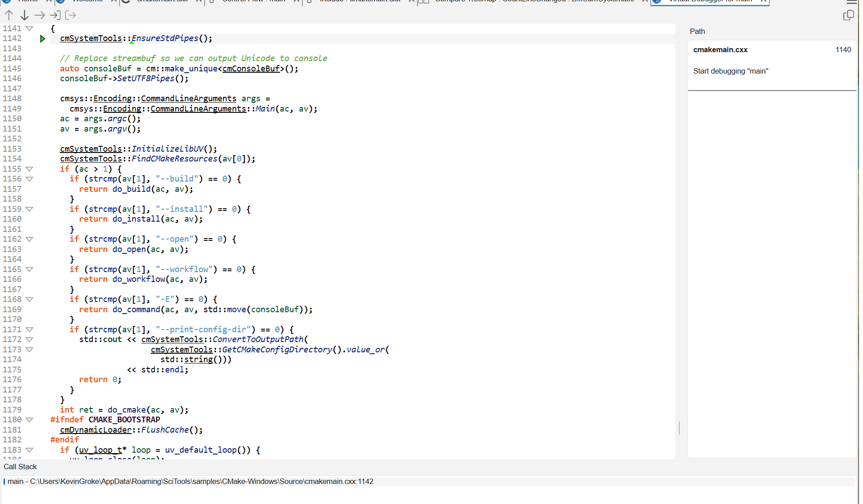
Task: Click the "--print-config-dir" string literal
Action: (x=206, y=330)
